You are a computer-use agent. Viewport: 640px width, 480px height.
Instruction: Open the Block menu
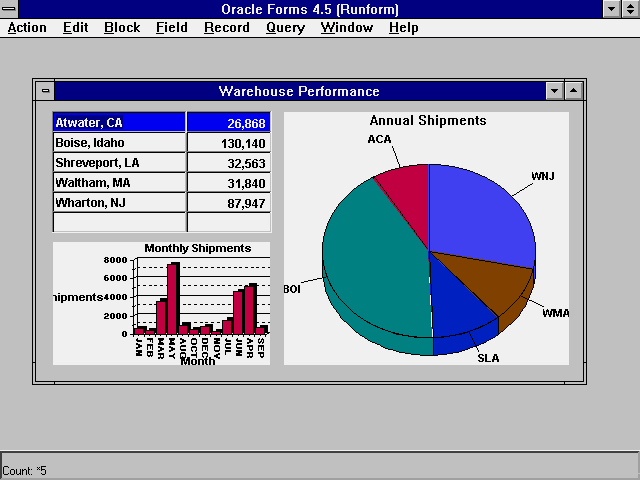[122, 27]
